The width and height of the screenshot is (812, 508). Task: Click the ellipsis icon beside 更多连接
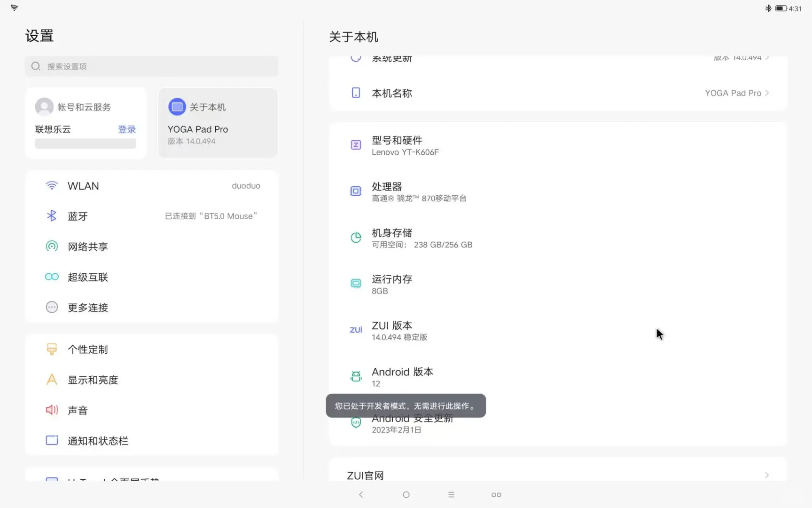tap(52, 307)
